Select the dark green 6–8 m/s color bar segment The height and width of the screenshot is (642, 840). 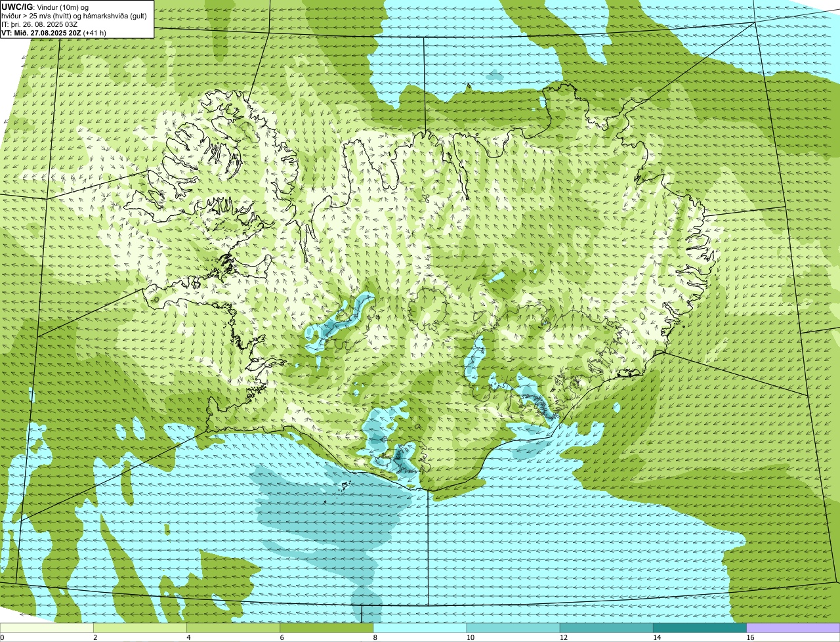[327, 628]
